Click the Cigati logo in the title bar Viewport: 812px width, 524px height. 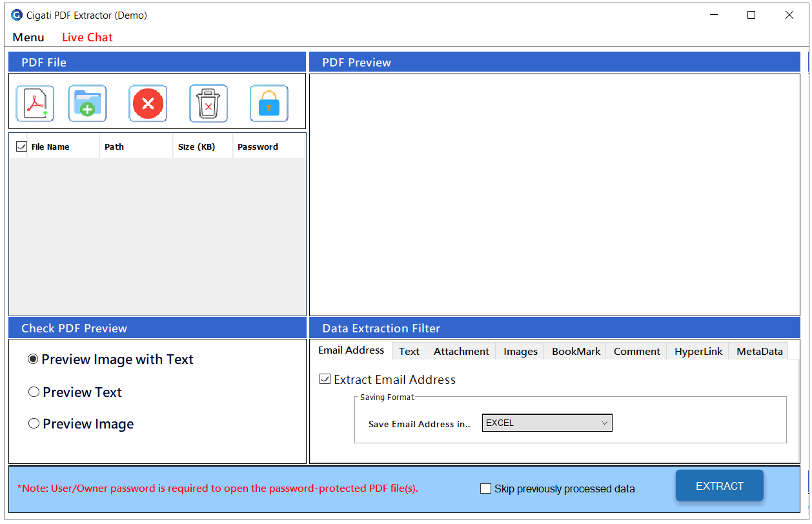tap(15, 14)
